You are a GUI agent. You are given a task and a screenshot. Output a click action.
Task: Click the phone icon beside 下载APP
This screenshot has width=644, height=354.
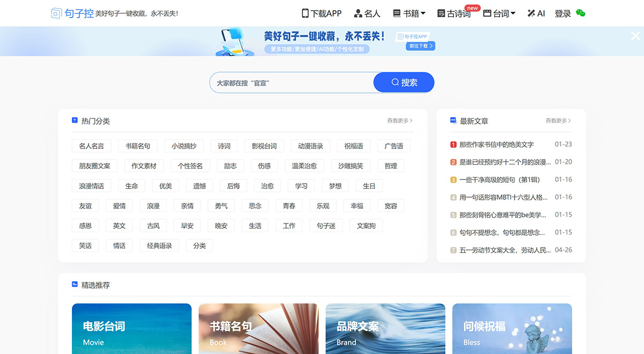pyautogui.click(x=306, y=13)
